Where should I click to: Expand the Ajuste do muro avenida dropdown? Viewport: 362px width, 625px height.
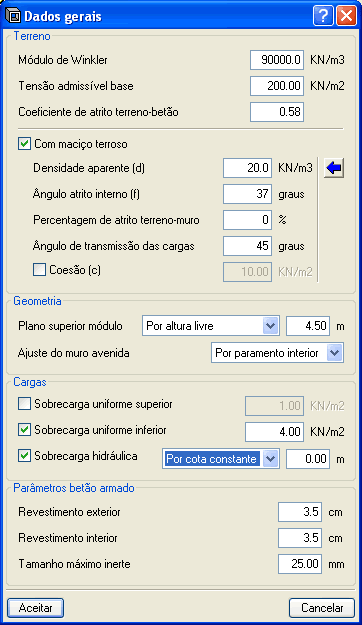point(277,353)
